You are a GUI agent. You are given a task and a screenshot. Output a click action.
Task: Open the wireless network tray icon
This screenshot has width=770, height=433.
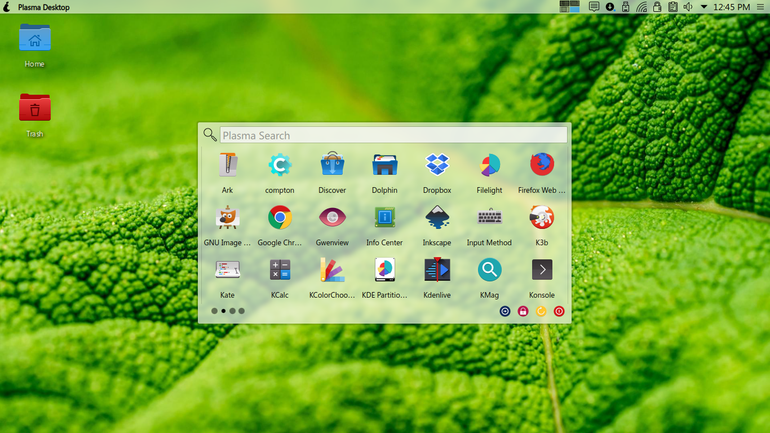(641, 7)
